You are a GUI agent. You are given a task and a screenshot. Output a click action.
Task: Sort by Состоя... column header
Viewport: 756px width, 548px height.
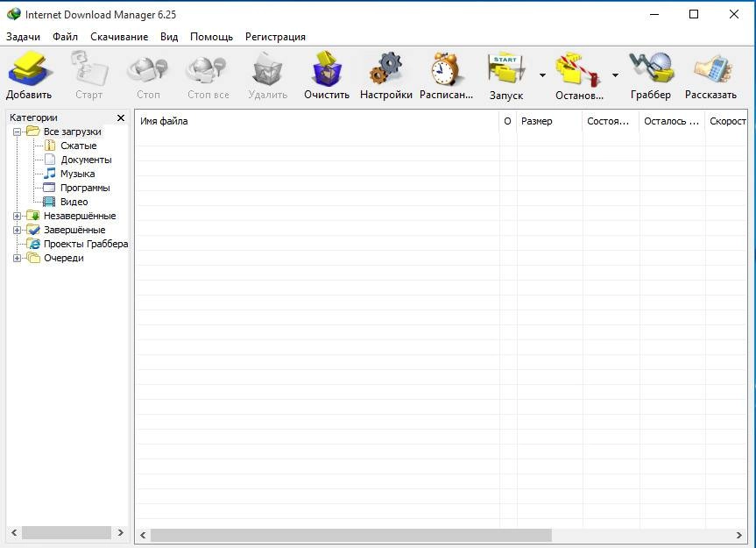point(611,121)
